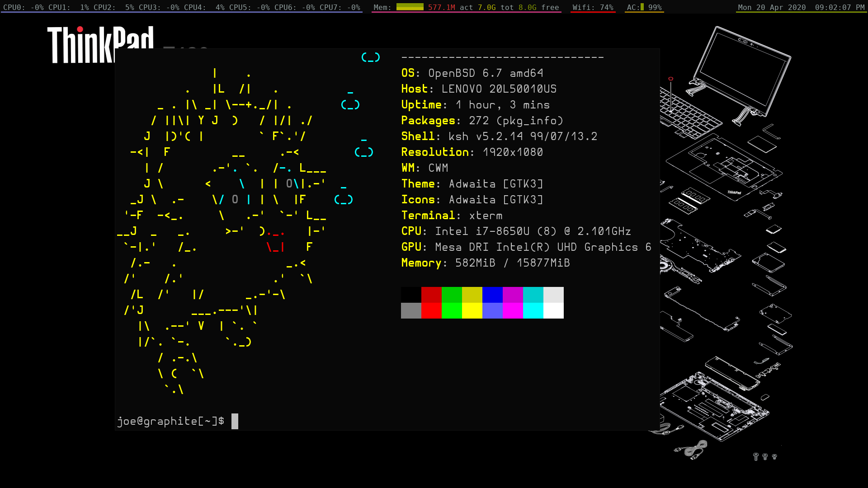Click the bright magenta color block
This screenshot has width=868, height=488.
[513, 310]
